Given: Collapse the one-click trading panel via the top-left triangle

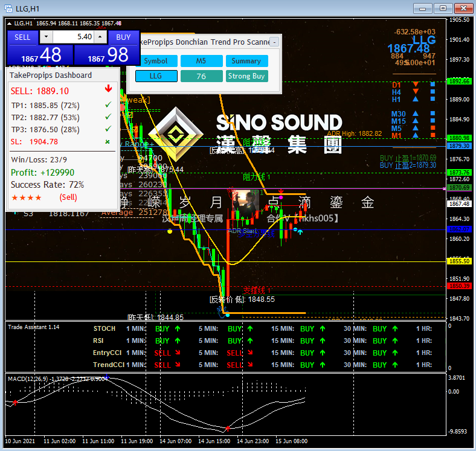Looking at the screenshot, I should (x=10, y=24).
